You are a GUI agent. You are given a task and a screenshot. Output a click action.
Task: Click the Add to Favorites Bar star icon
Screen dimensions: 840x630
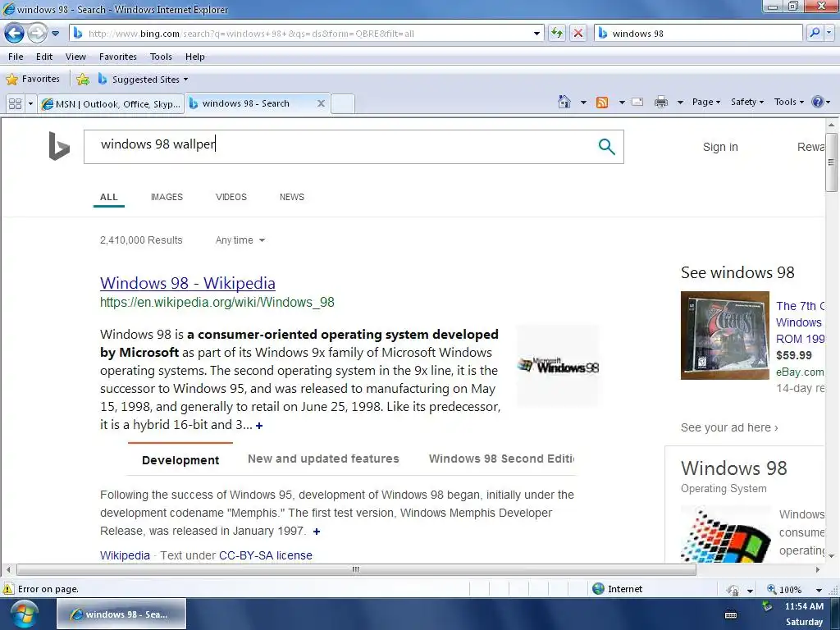coord(83,80)
